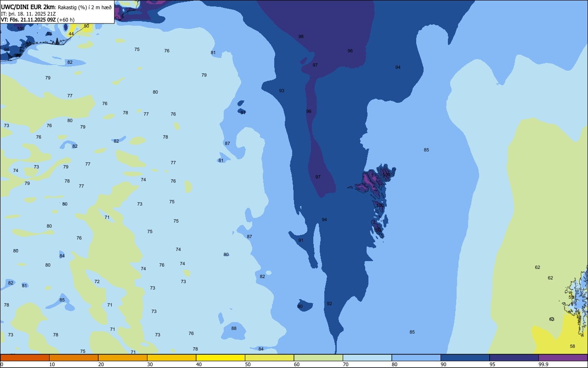Image resolution: width=588 pixels, height=368 pixels.
Task: Click the pale blue 70–80 legend segment
Action: 367,357
